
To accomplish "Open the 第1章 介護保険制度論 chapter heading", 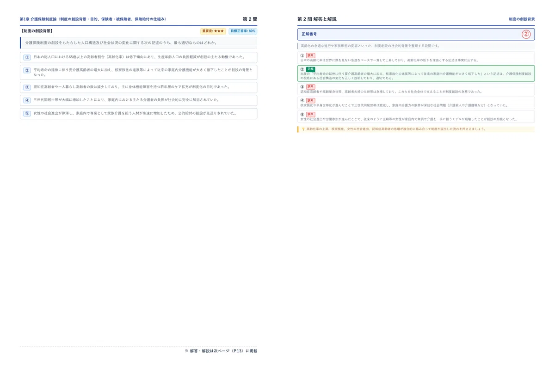I will (x=93, y=19).
